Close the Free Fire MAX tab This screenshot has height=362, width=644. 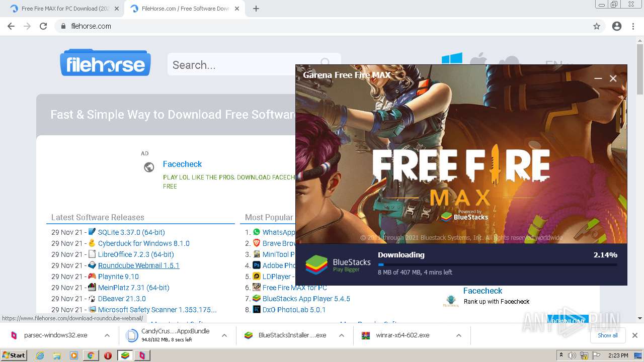click(117, 9)
